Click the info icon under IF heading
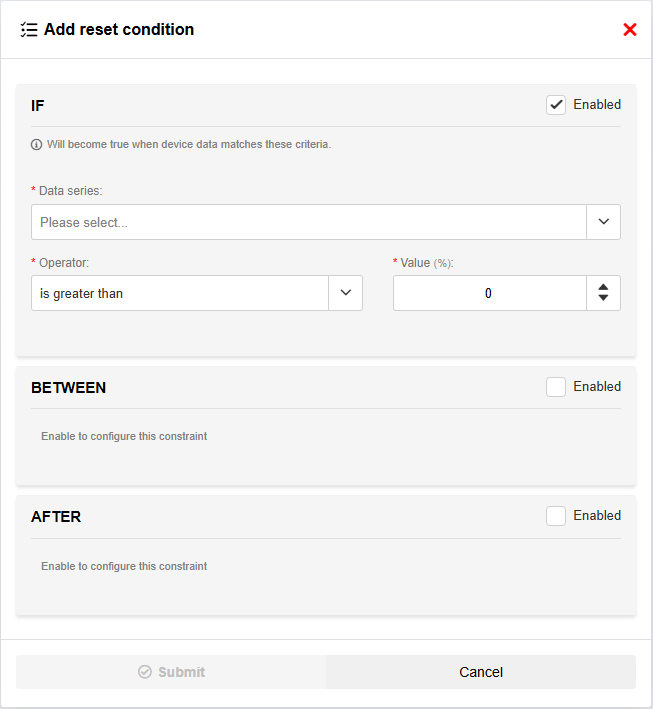 37,144
